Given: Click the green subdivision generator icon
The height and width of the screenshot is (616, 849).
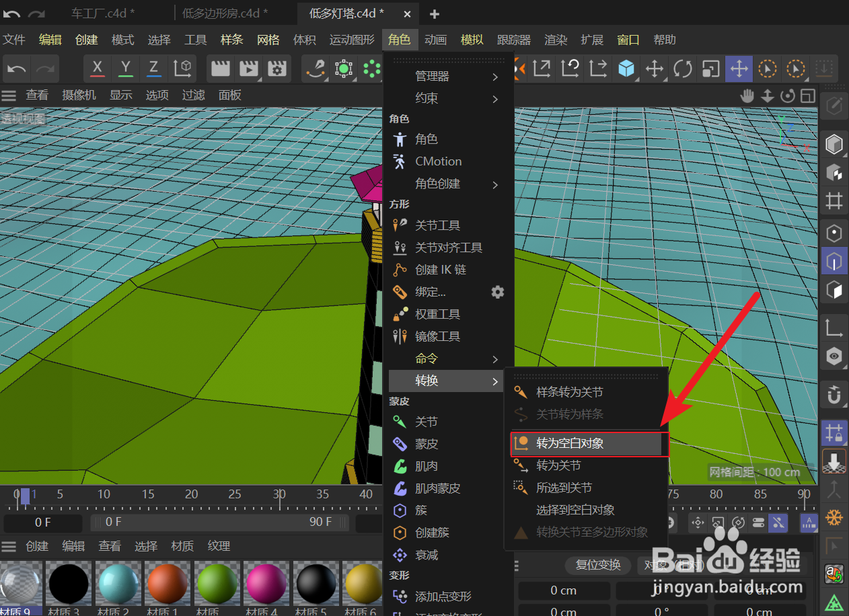Looking at the screenshot, I should [344, 69].
